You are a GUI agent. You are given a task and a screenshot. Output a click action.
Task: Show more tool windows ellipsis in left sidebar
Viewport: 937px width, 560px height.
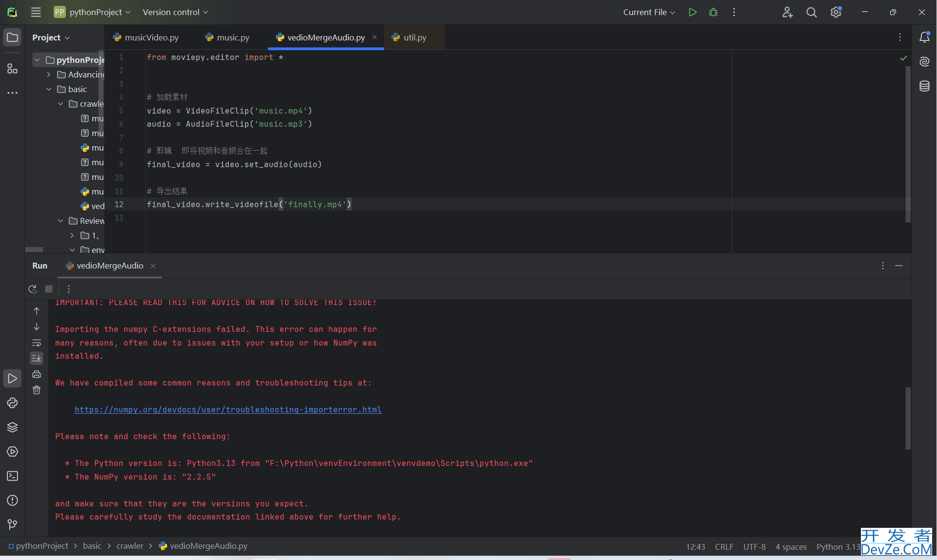click(x=12, y=93)
